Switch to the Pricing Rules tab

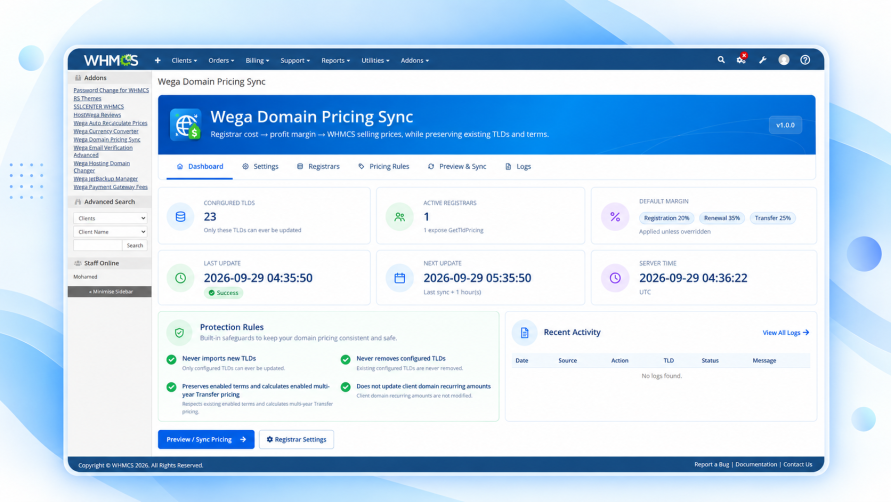click(384, 167)
